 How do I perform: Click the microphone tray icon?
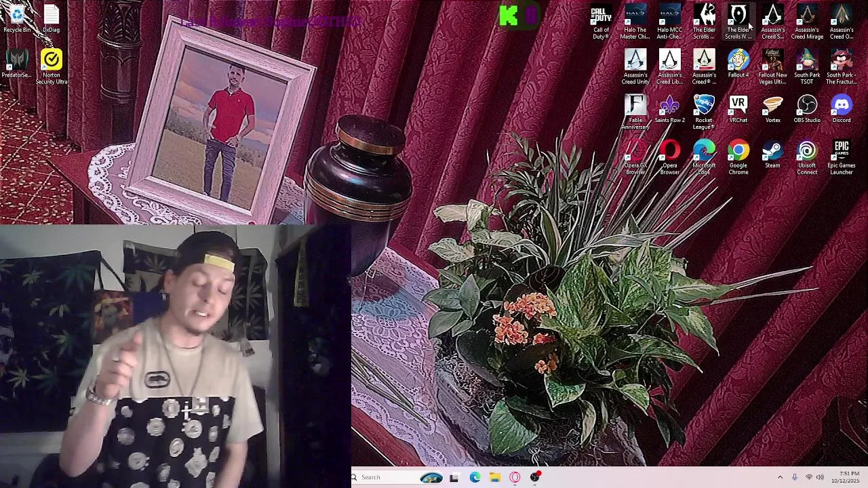tap(795, 477)
